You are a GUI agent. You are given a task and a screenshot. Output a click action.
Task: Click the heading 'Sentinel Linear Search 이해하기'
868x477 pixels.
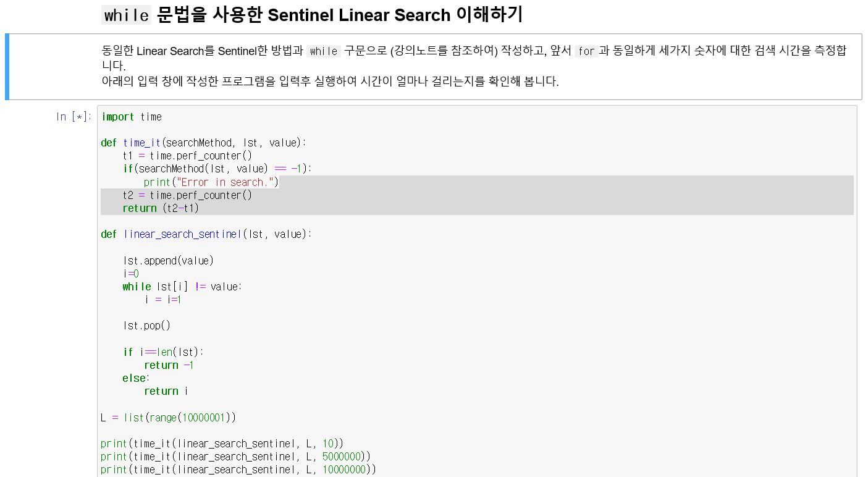click(x=395, y=15)
